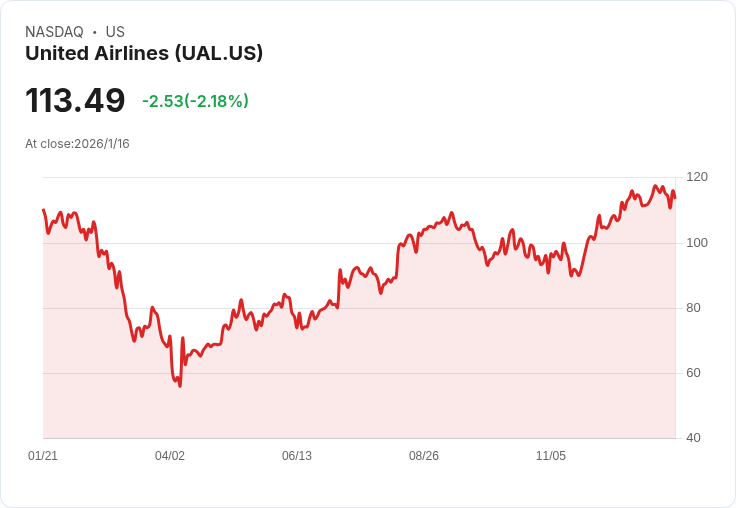Click the highest peak of the price line

tap(655, 186)
